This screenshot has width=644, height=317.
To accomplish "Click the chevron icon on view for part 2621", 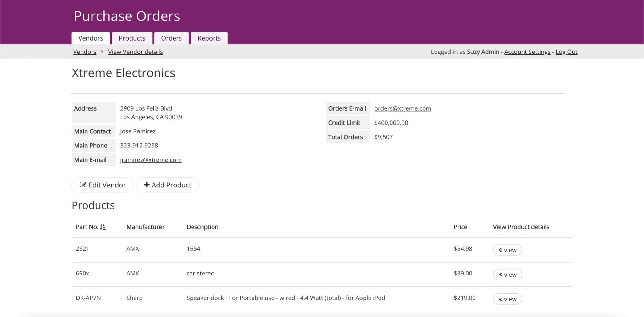I will (x=501, y=250).
